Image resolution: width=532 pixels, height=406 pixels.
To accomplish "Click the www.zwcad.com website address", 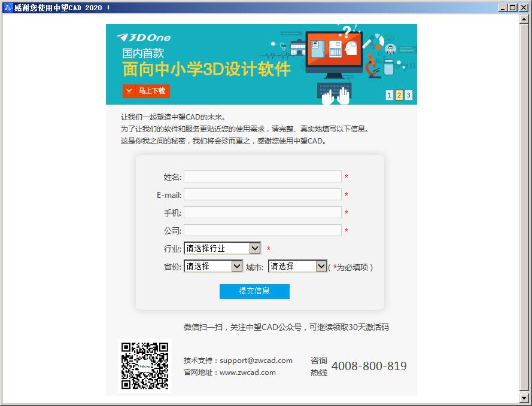I will [x=247, y=373].
